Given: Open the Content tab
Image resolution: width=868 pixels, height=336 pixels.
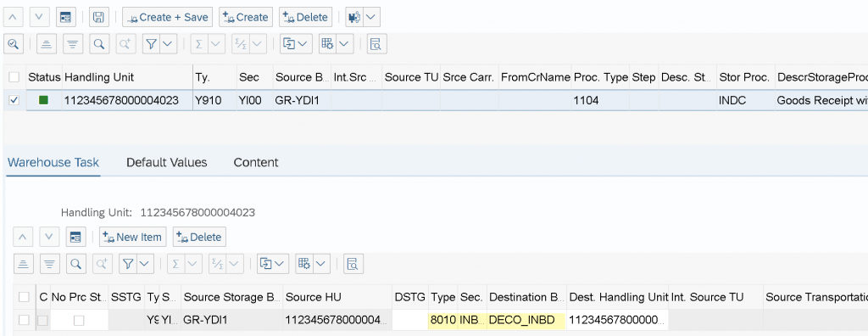Looking at the screenshot, I should pos(256,162).
